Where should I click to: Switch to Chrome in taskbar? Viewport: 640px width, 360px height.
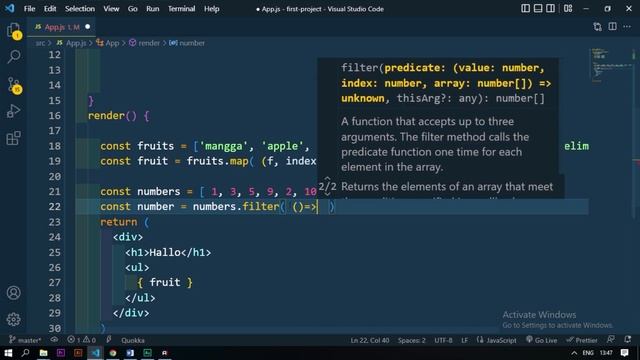[x=113, y=353]
